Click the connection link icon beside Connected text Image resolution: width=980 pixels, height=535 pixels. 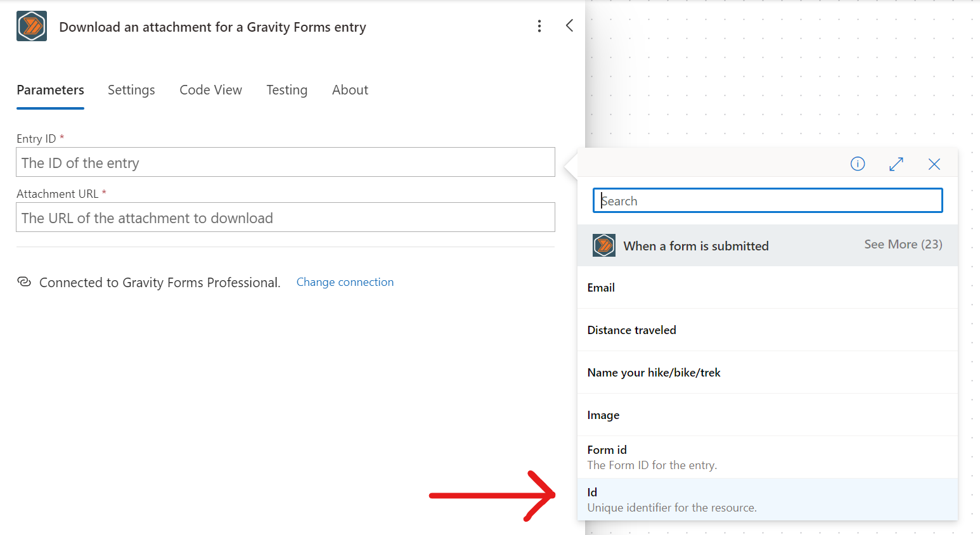(24, 281)
